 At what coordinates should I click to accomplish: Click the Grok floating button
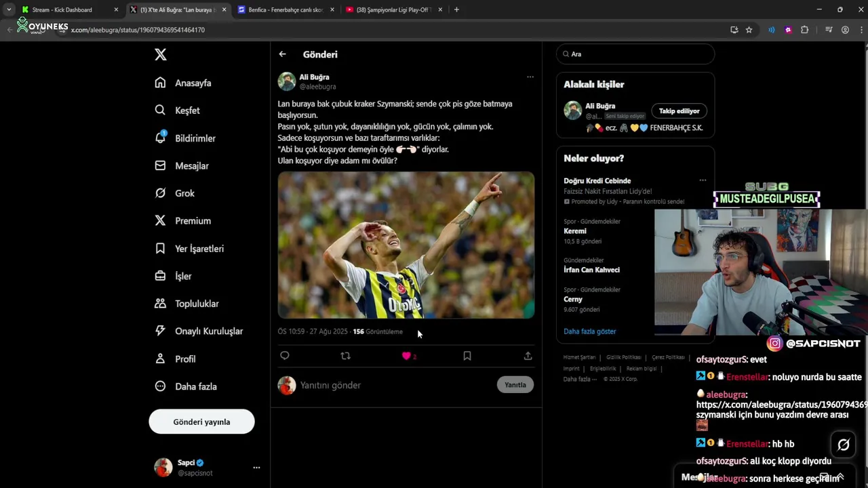pos(844,445)
